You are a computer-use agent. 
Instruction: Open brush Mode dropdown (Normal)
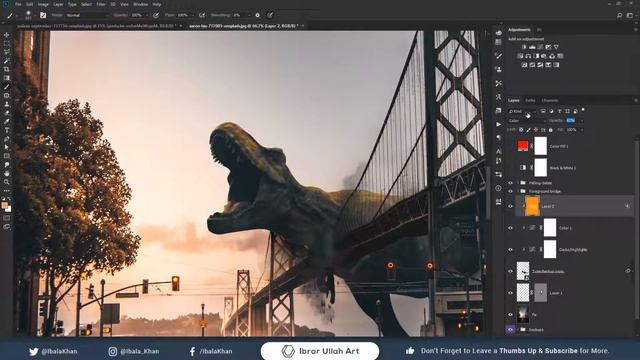coord(88,15)
